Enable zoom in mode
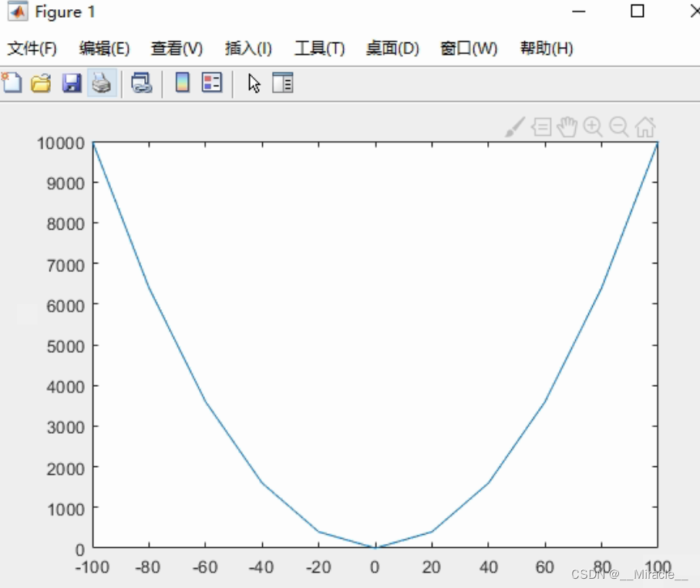Screen dimensions: 700x588 coord(593,126)
